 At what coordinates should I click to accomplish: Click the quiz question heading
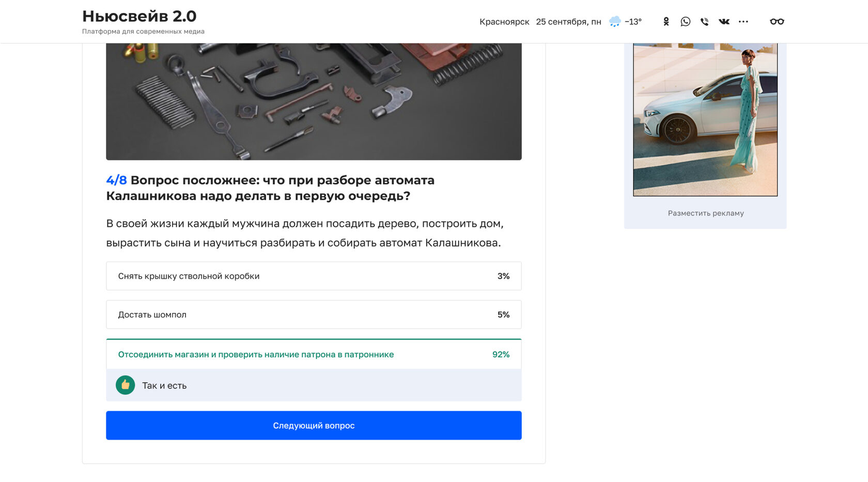click(x=270, y=188)
